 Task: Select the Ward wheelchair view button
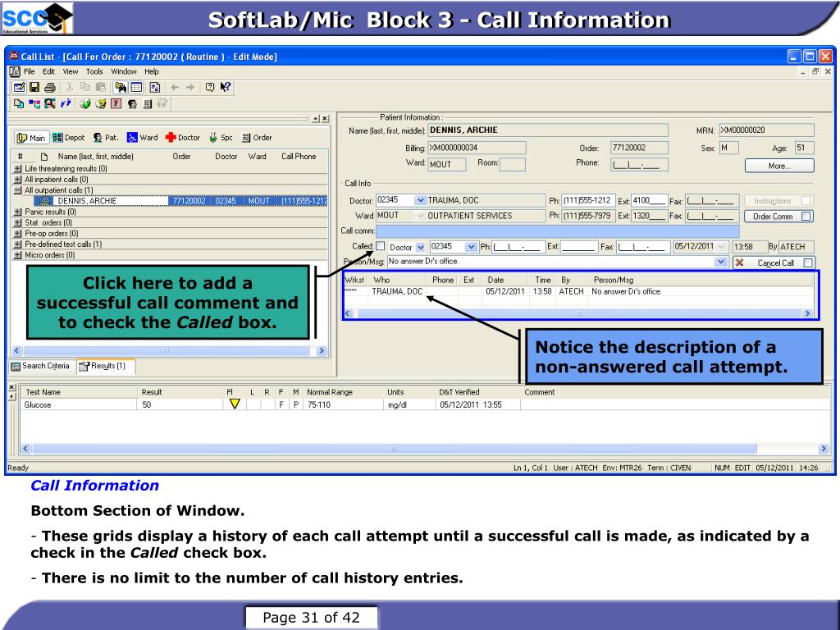tap(143, 138)
